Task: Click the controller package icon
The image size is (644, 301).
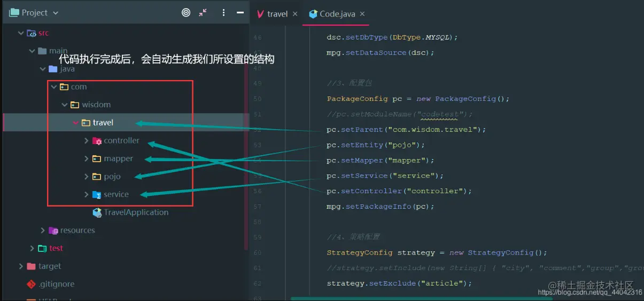Action: [x=97, y=141]
